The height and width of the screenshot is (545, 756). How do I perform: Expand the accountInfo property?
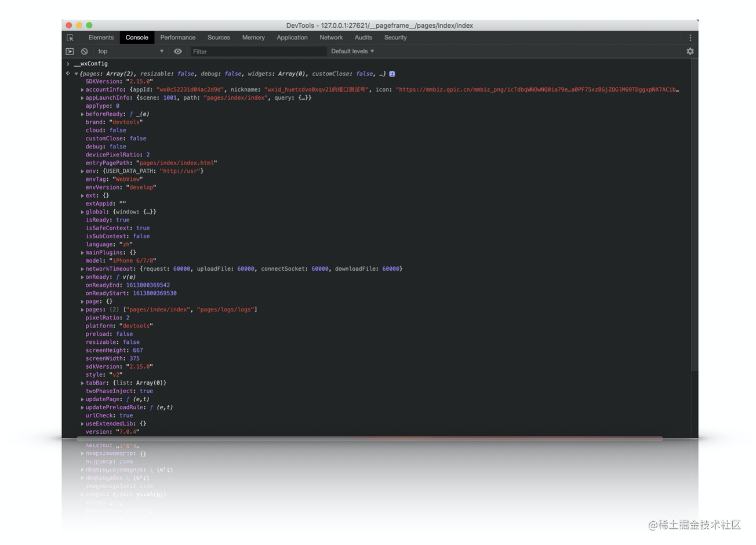(82, 90)
